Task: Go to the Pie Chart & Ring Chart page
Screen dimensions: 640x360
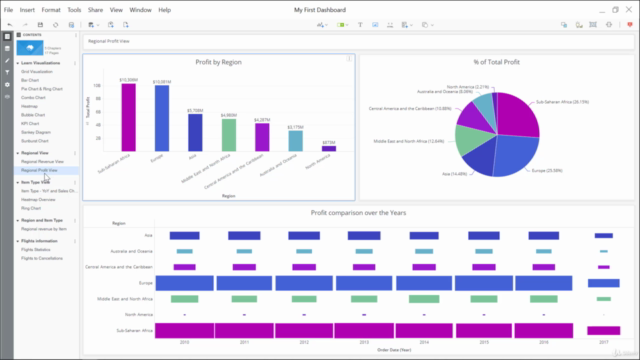Action: click(42, 89)
